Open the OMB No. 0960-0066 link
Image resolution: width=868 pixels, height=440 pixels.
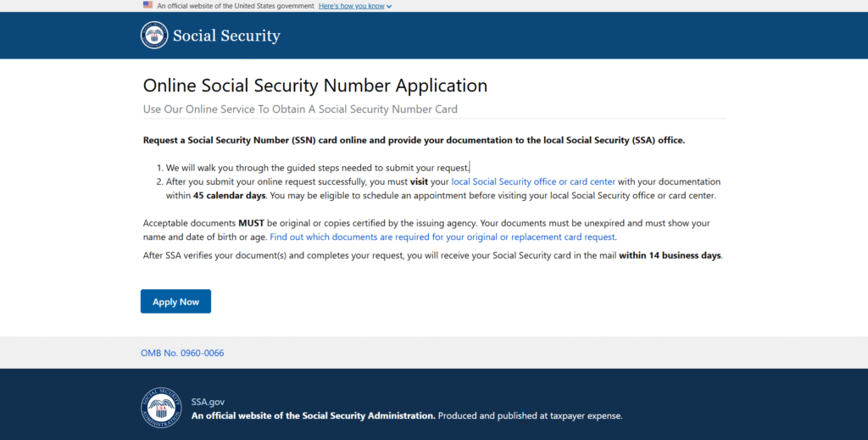click(x=182, y=354)
